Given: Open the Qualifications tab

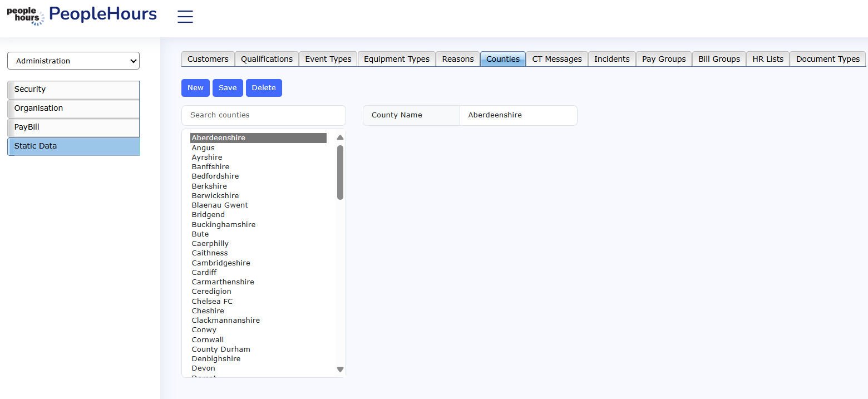Looking at the screenshot, I should click(267, 59).
